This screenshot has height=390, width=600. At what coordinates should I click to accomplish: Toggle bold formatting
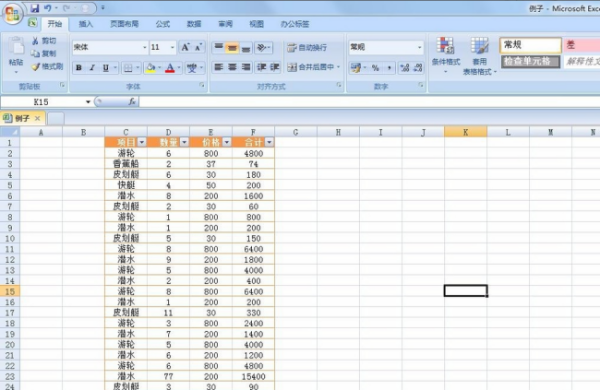pos(79,68)
